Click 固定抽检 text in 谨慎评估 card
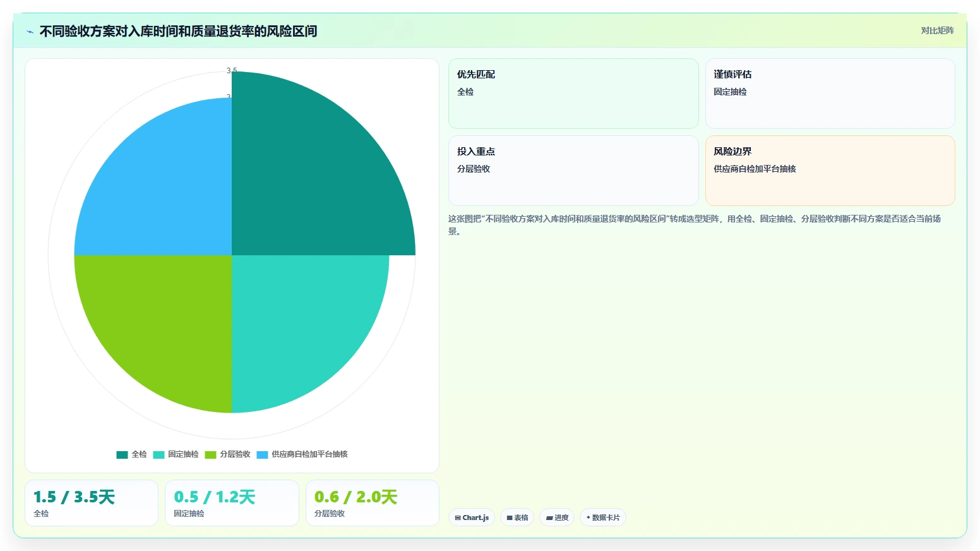Viewport: 980px width, 551px height. point(730,92)
